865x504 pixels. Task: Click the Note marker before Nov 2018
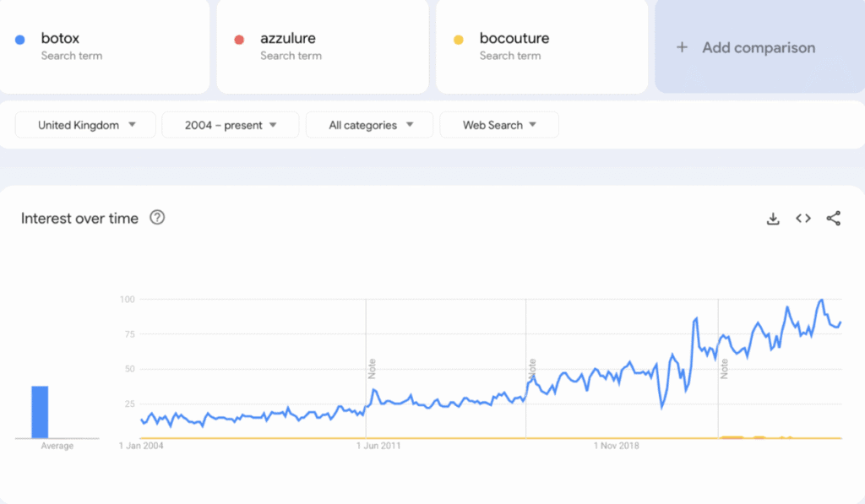(x=532, y=368)
